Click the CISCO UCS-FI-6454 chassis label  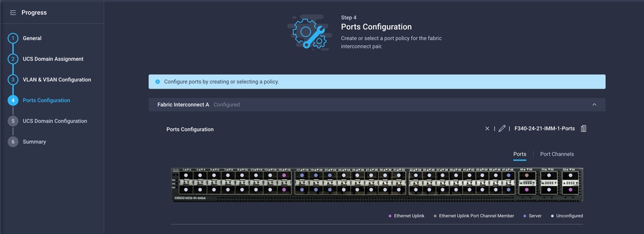click(190, 198)
